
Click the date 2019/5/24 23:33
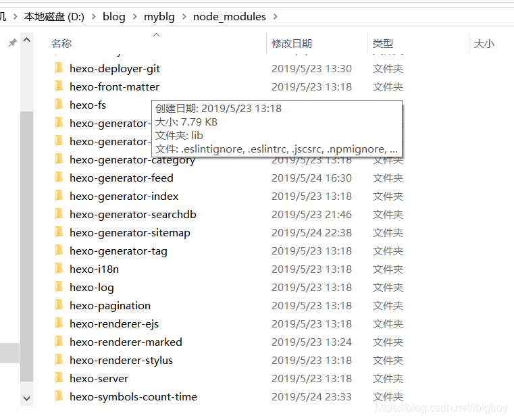point(311,397)
